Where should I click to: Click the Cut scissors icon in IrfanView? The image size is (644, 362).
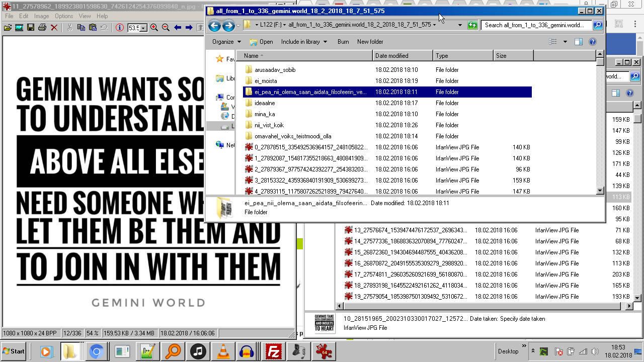[69, 28]
